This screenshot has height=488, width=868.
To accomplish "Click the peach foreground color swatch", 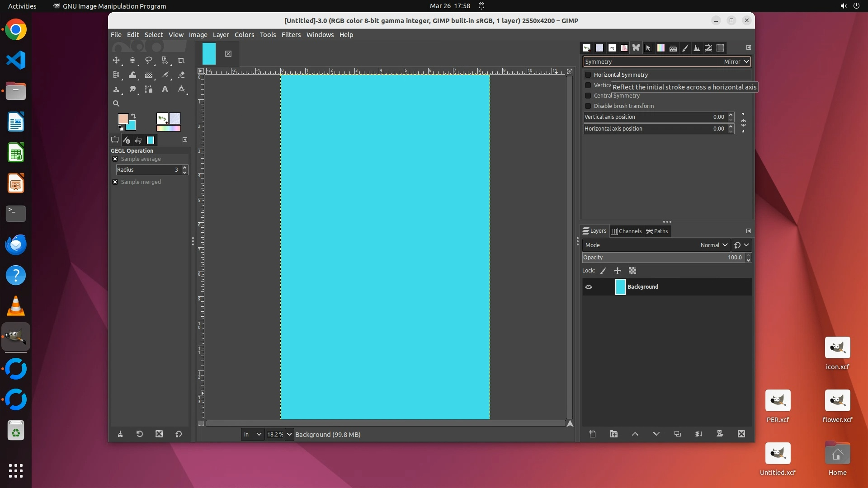I will tap(123, 118).
